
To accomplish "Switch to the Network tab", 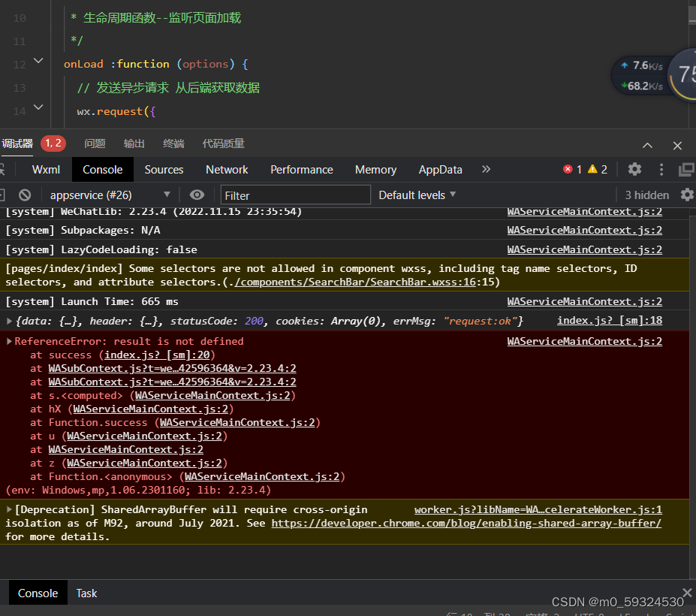I will 227,170.
